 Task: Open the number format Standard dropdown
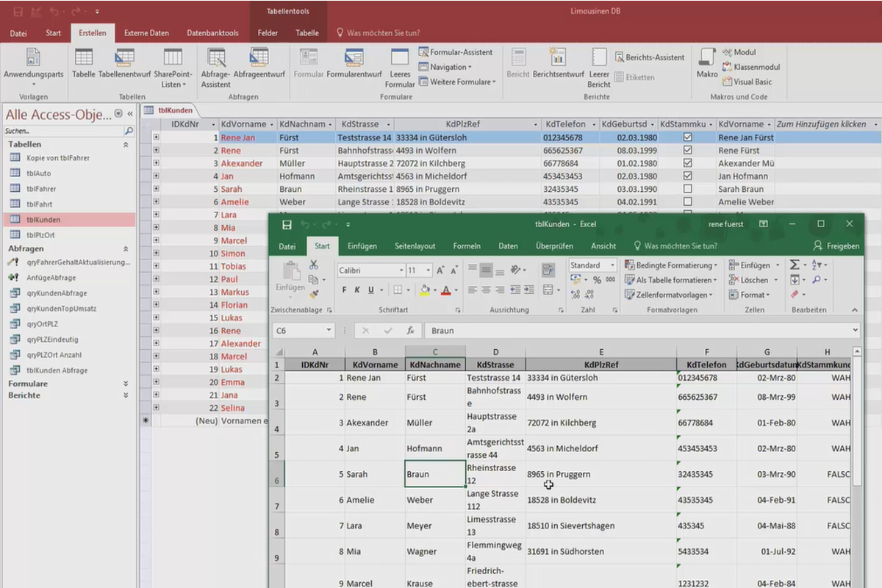[x=613, y=265]
